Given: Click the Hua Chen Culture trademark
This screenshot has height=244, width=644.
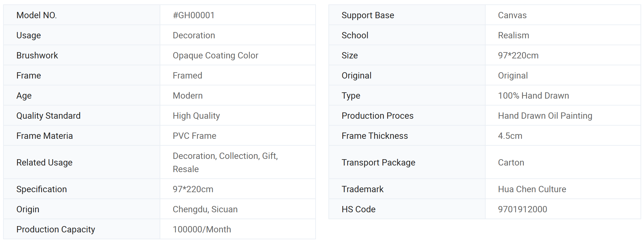Looking at the screenshot, I should pos(532,189).
